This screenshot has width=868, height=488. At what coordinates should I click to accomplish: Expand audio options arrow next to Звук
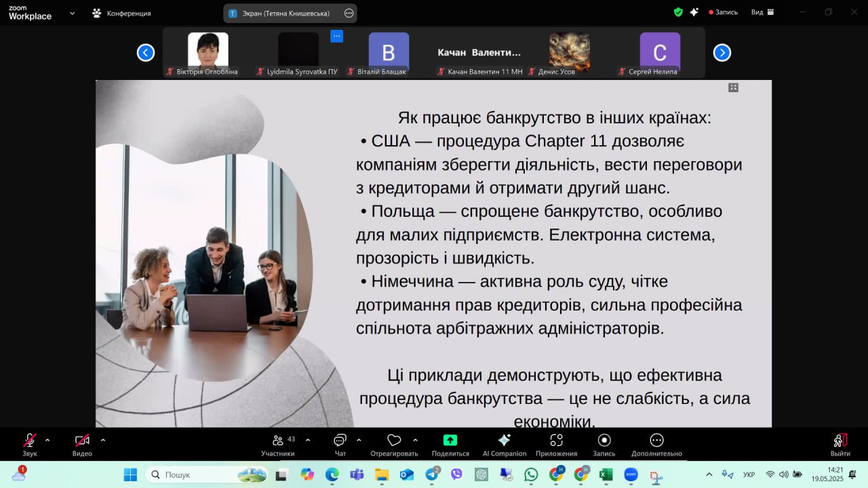[47, 440]
